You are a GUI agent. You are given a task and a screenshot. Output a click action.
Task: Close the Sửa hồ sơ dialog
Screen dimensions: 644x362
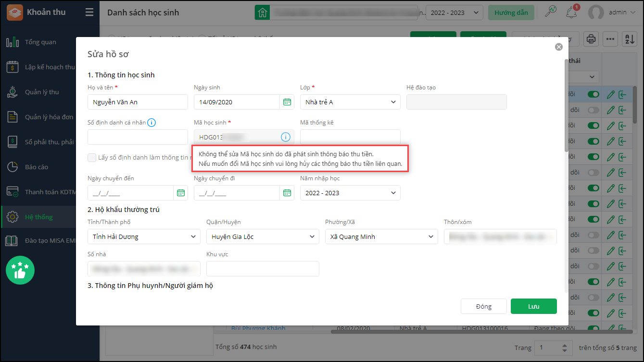(x=558, y=47)
